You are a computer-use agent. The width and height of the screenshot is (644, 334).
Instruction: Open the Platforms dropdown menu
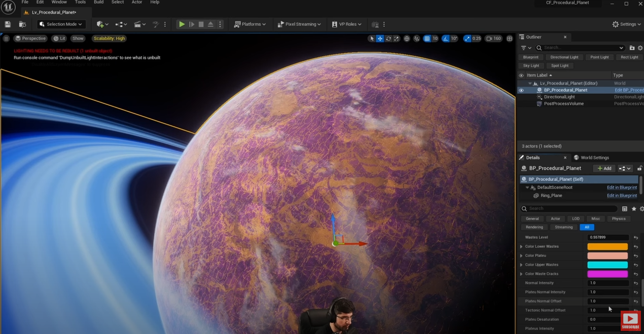pos(250,24)
